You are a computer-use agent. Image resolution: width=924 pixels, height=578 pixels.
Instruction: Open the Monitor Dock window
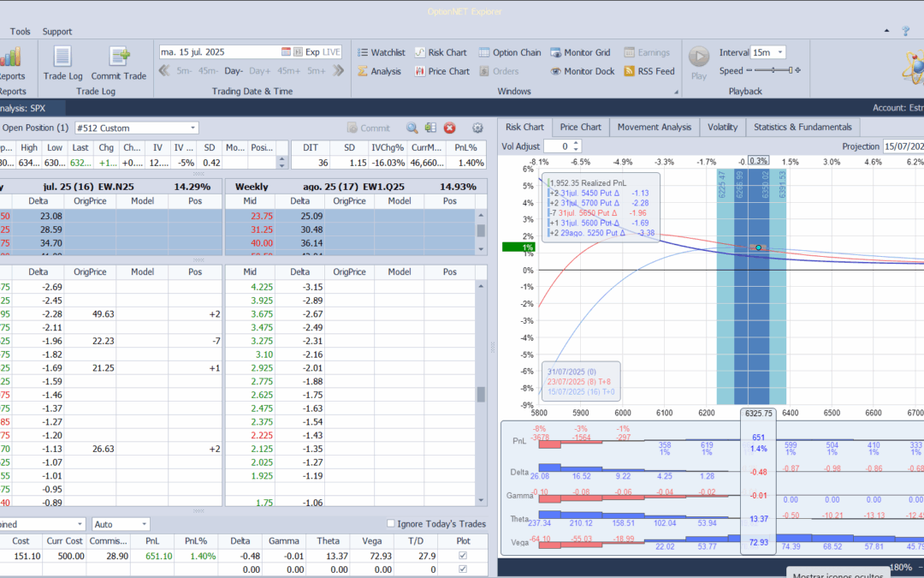(583, 71)
